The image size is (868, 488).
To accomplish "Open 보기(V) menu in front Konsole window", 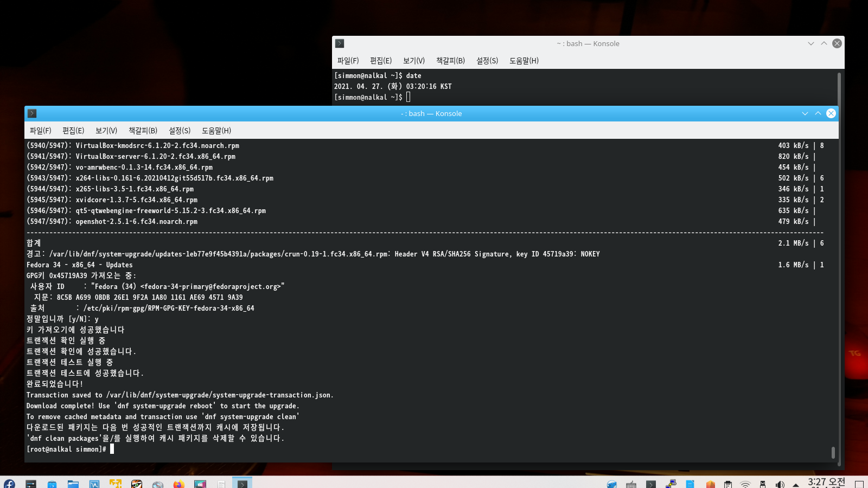I will point(106,131).
